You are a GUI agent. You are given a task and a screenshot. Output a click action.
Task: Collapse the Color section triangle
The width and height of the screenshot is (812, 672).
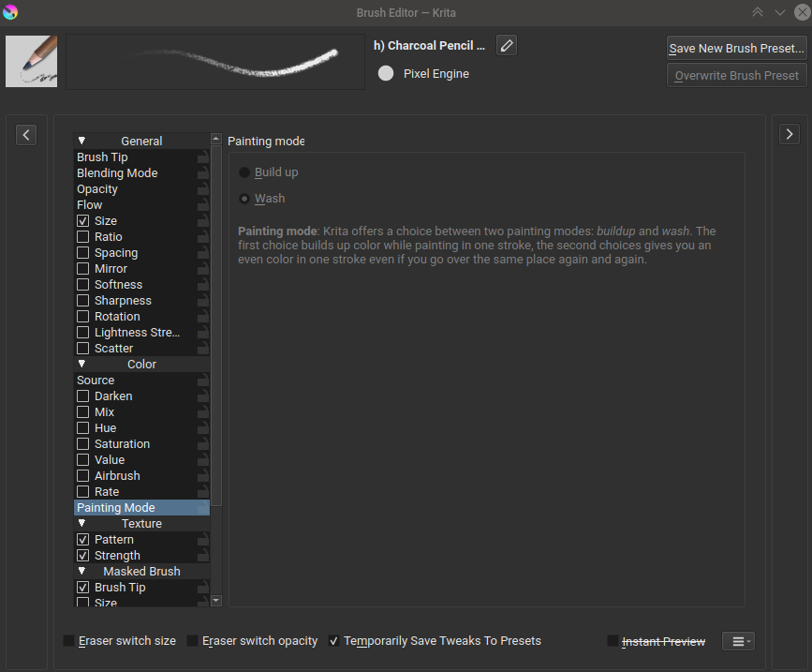[x=81, y=364]
